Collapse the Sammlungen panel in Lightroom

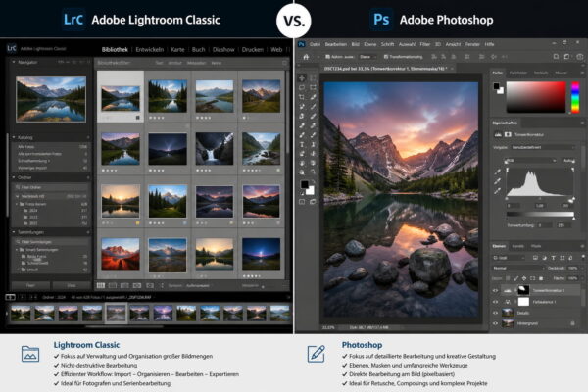point(14,232)
